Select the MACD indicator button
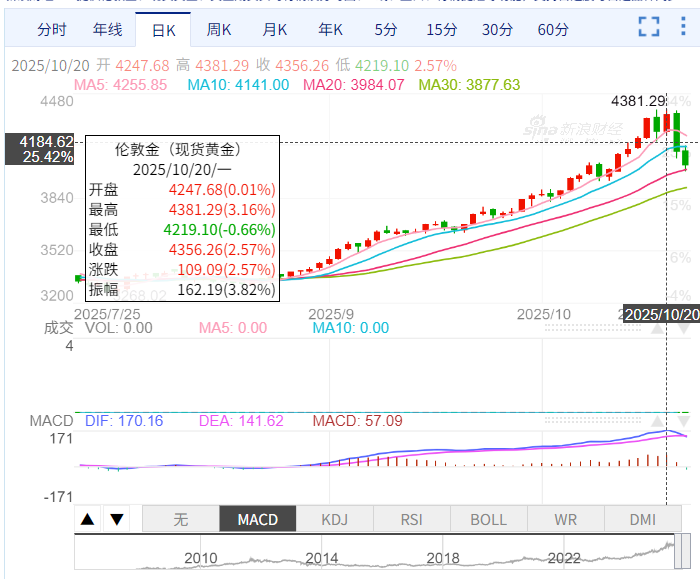700x579 pixels. 258,519
